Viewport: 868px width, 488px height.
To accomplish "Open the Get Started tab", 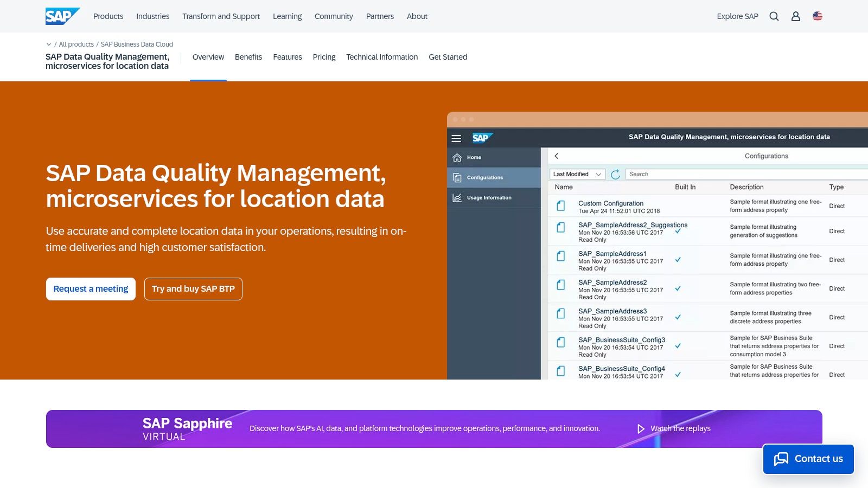I will (448, 57).
